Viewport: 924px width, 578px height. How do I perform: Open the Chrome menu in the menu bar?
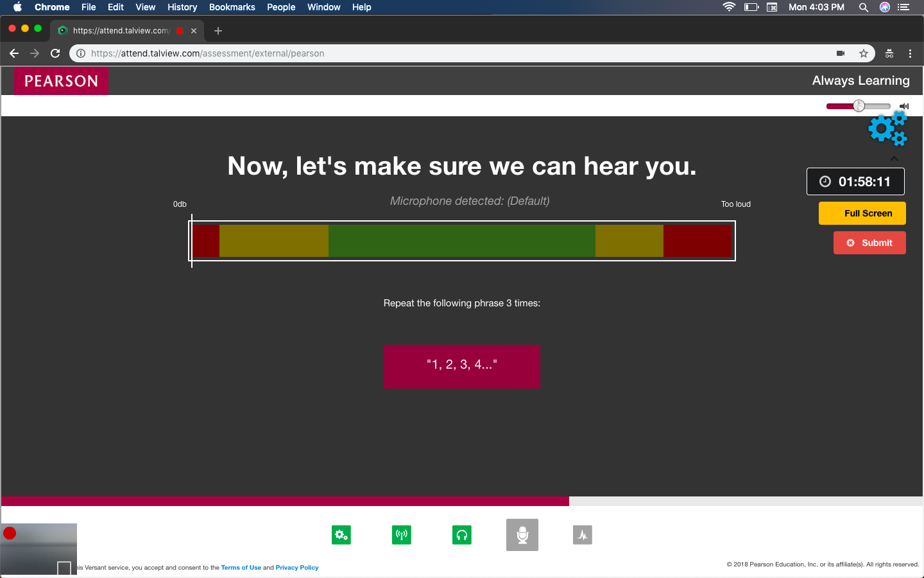52,7
